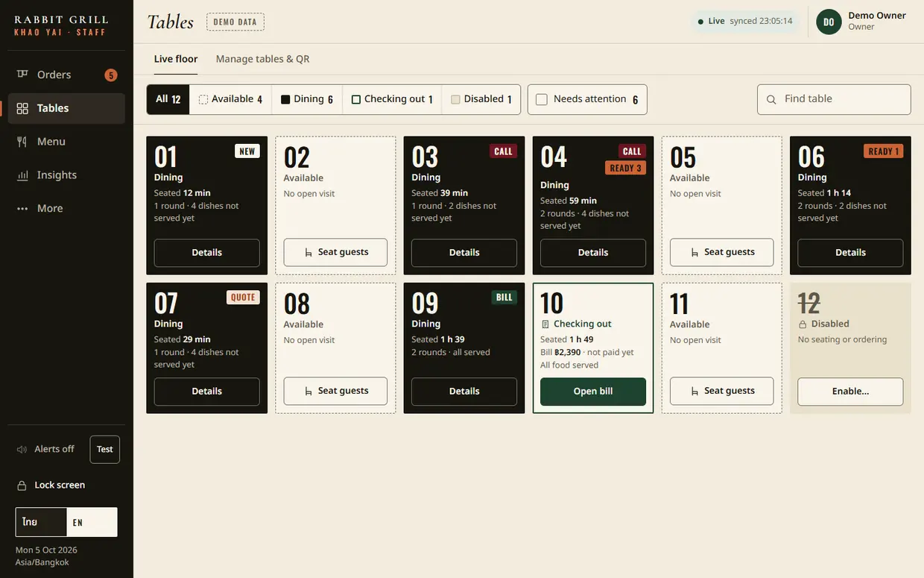Open bill for table 10
Screen dimensions: 924x578
593,392
